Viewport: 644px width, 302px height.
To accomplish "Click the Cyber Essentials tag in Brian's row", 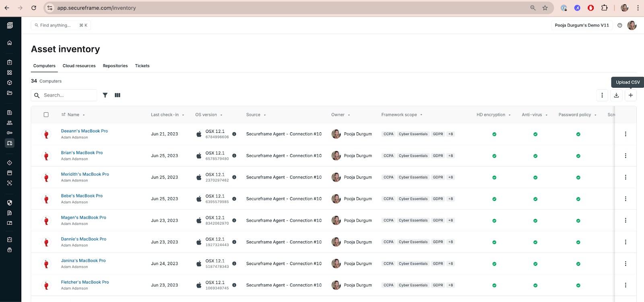I will coord(413,156).
